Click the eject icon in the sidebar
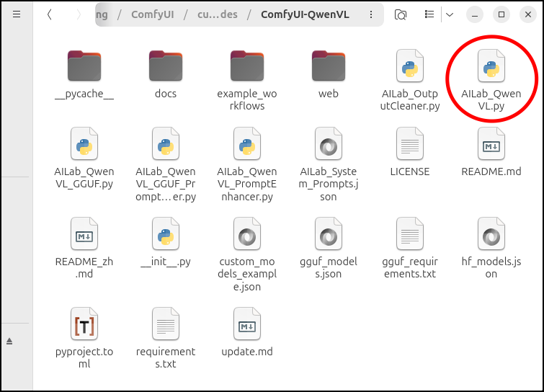The image size is (544, 392). point(9,341)
